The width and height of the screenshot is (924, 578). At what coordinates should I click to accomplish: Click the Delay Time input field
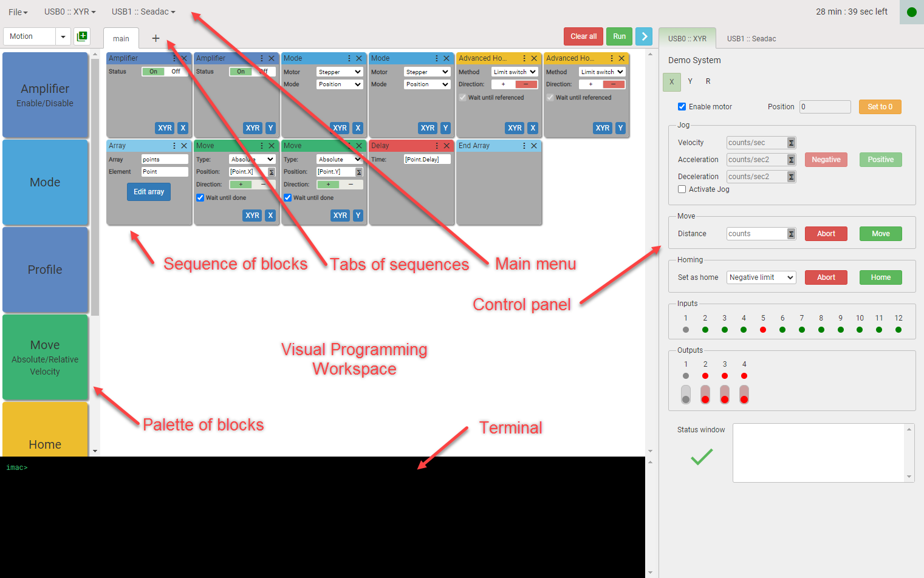(427, 159)
